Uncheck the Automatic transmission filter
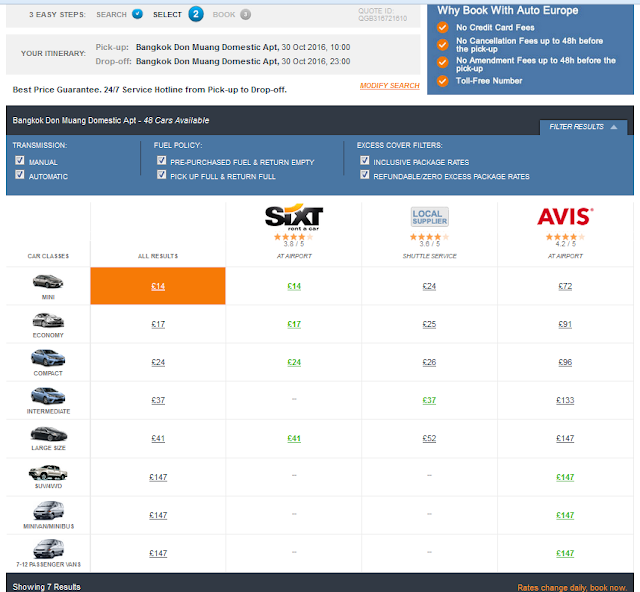Screen dimensions: 640x592 pos(20,175)
